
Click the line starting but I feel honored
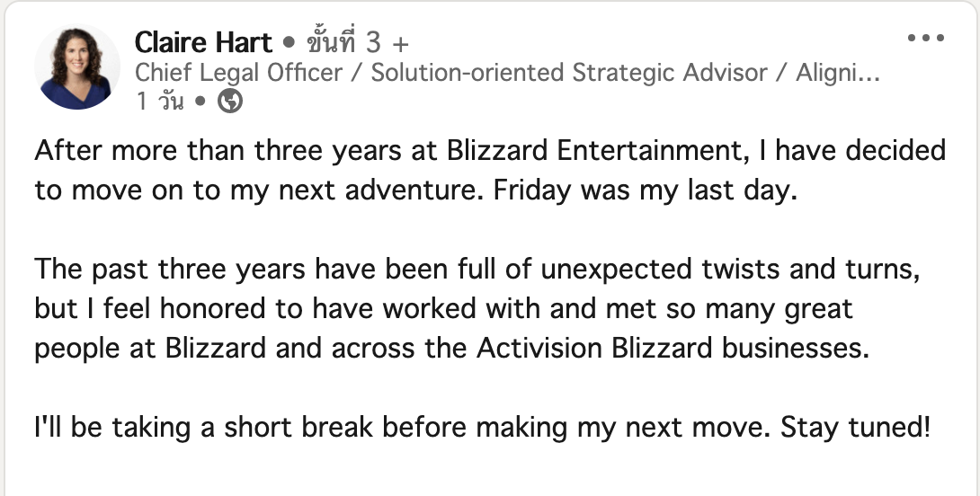click(x=444, y=308)
